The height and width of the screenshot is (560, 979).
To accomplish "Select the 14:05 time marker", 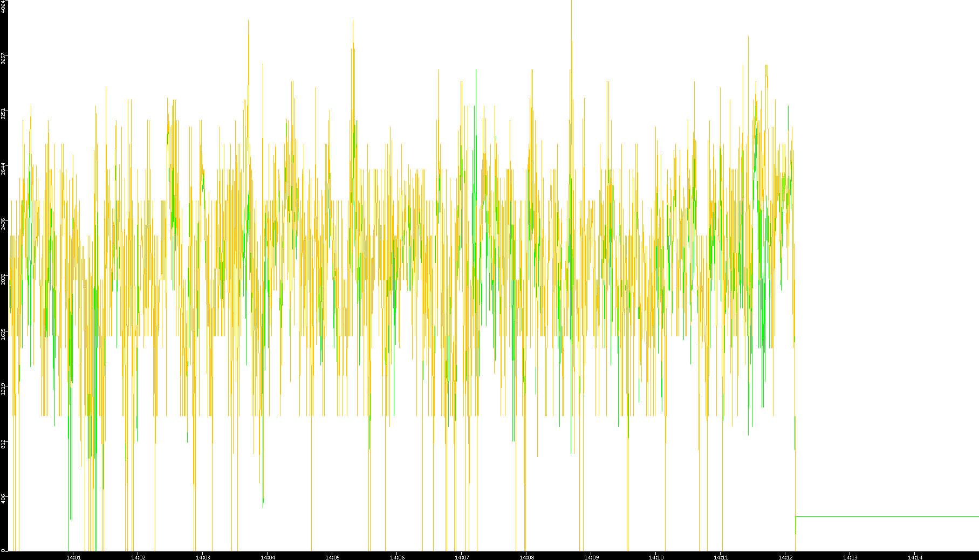I will pos(332,557).
